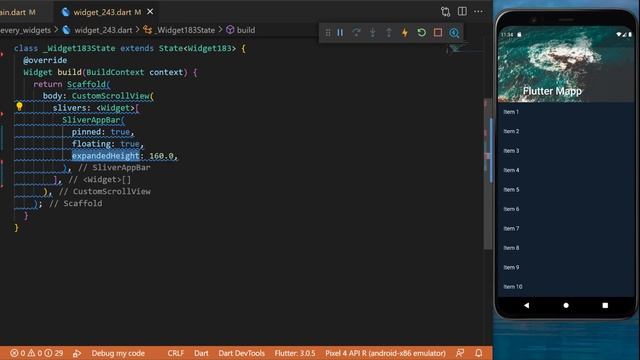Tap Item 8 in the emulator list
The height and width of the screenshot is (360, 640).
(x=566, y=248)
